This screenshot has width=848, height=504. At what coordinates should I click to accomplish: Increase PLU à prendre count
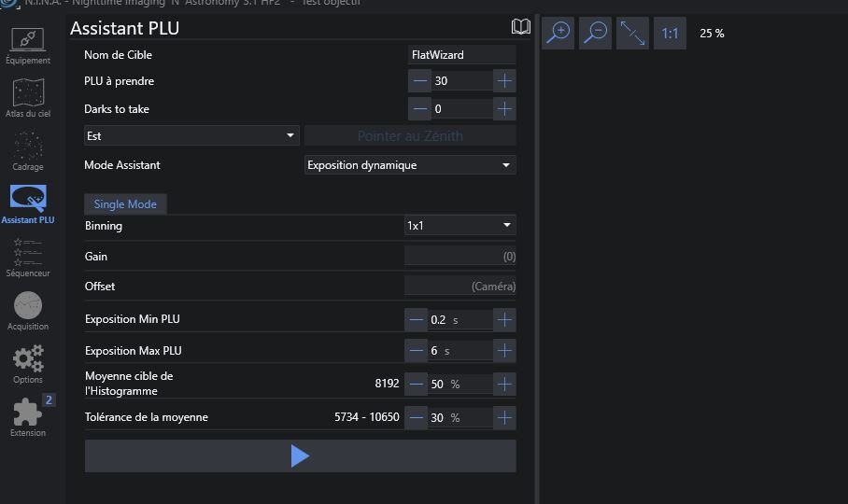[x=504, y=81]
